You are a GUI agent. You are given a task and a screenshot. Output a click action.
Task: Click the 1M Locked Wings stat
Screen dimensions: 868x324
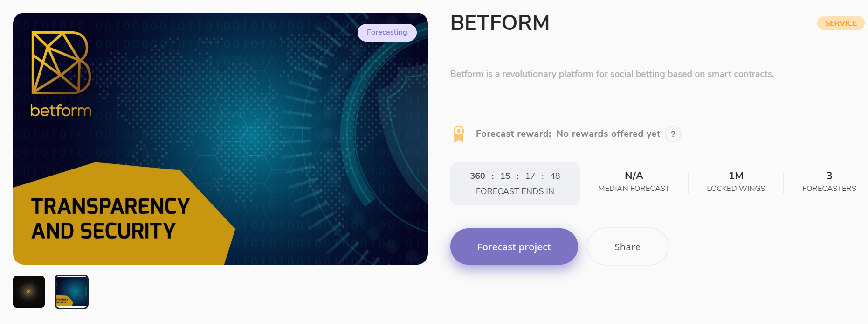click(736, 182)
